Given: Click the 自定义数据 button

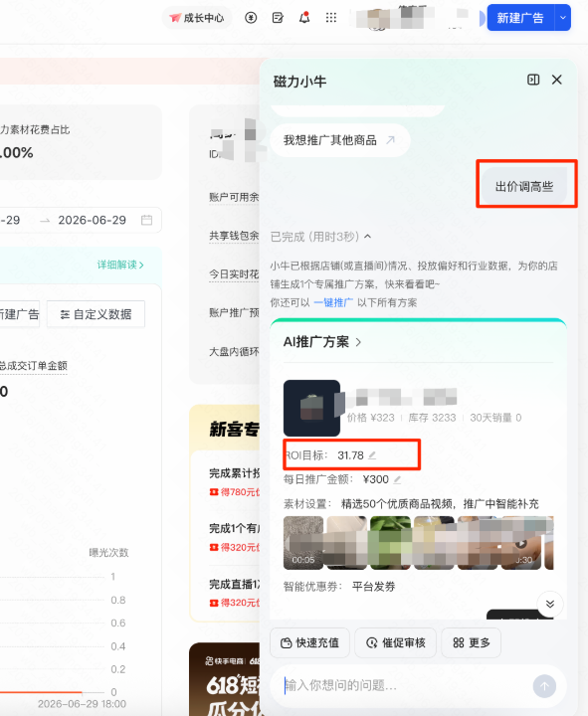Looking at the screenshot, I should (96, 314).
